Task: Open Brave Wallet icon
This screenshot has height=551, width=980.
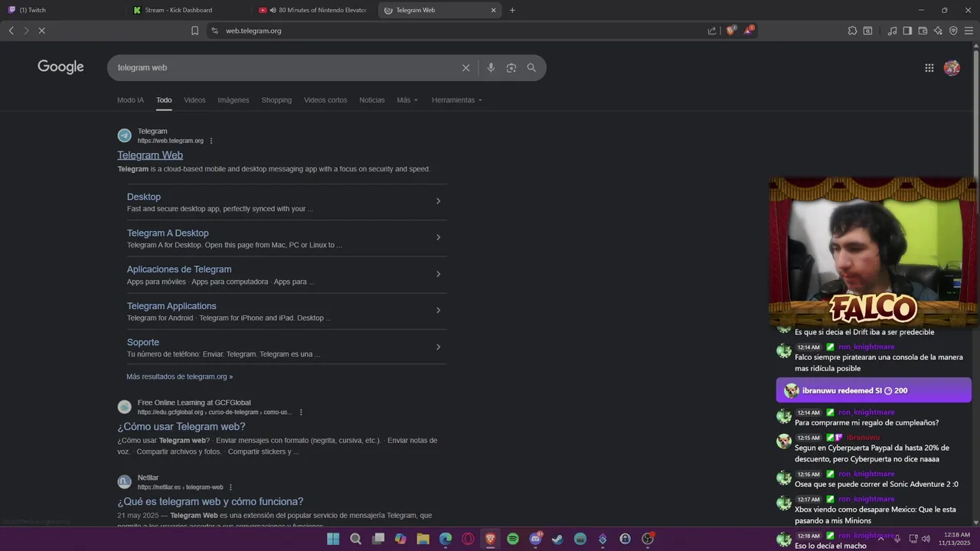Action: [923, 31]
